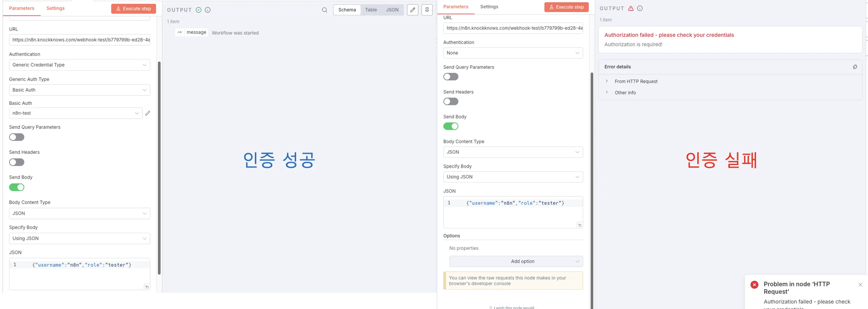Copy error details with the copy icon
Screen dimensions: 868x309
tap(855, 66)
